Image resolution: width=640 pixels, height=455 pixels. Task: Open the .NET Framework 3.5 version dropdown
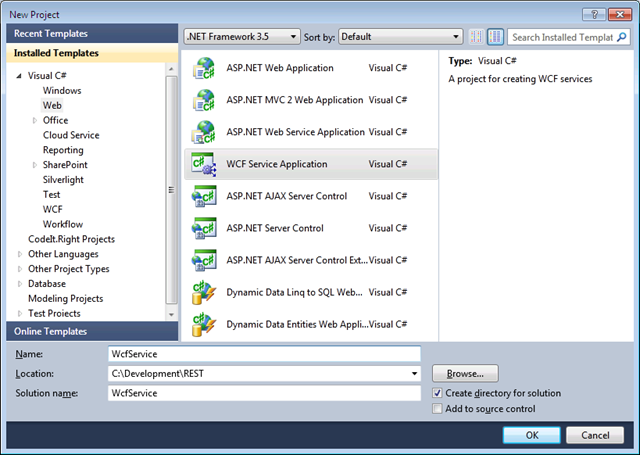(x=242, y=37)
